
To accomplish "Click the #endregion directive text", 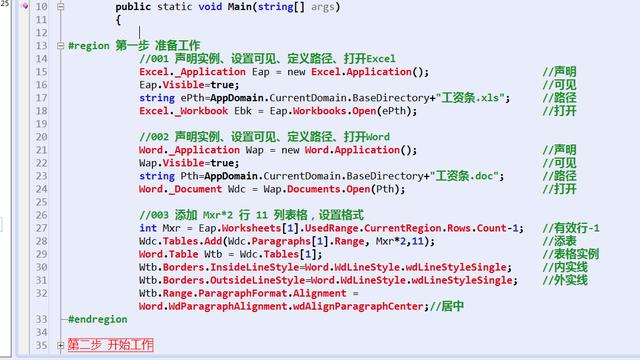I will point(98,319).
